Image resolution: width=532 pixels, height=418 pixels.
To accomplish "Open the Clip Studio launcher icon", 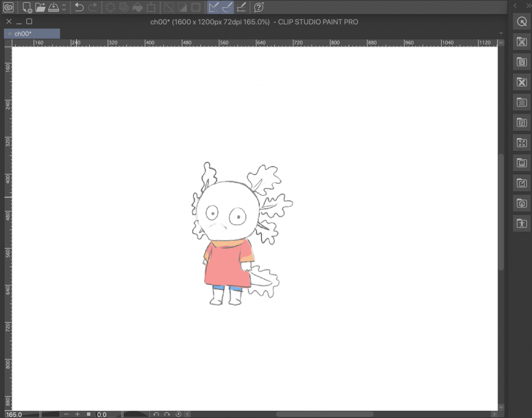I will tap(8, 7).
